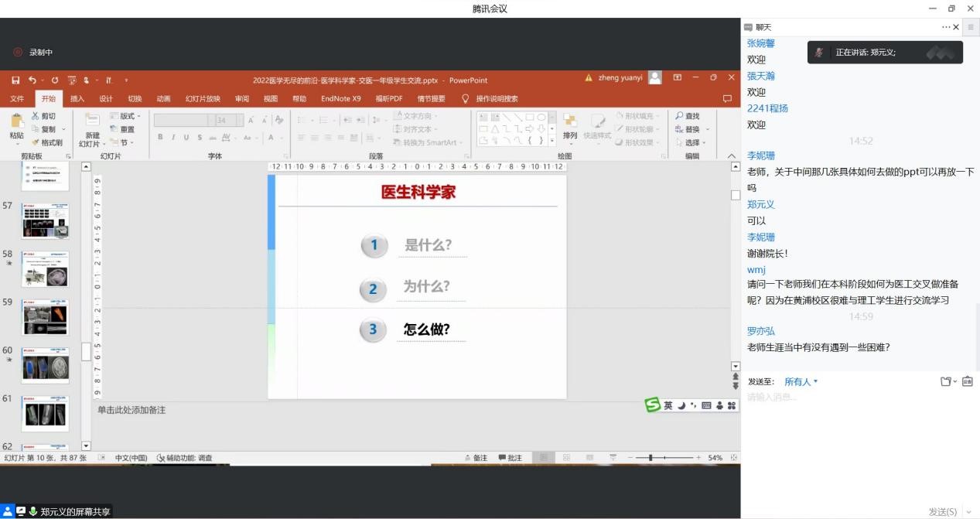The height and width of the screenshot is (519, 980).
Task: Click the Paste (粘贴) icon in ribbon
Action: [x=16, y=121]
